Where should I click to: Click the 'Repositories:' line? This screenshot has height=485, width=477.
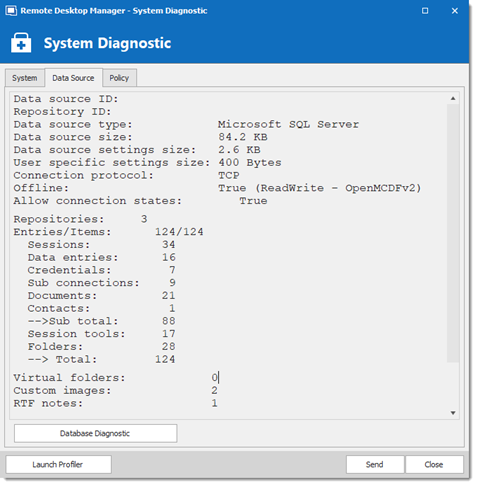coord(80,219)
